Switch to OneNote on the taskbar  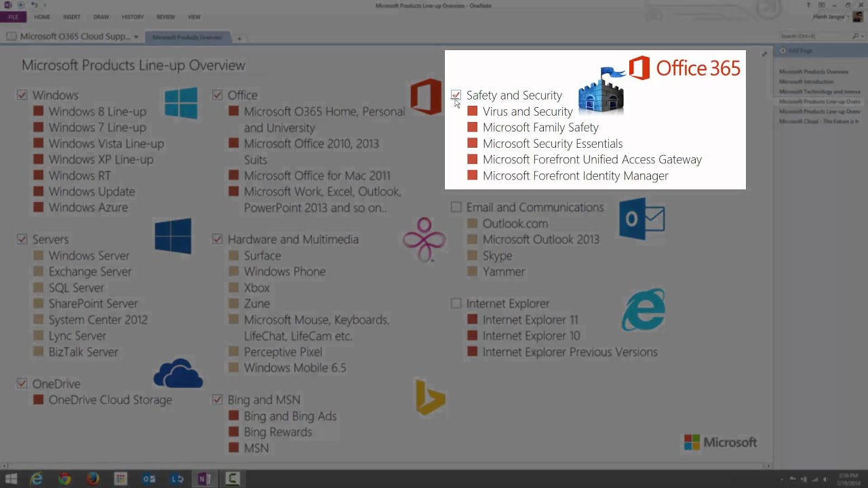click(204, 479)
